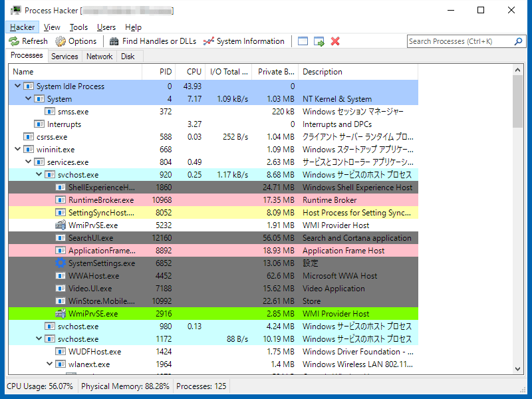532x399 pixels.
Task: Click NT Kernel & System description
Action: click(x=337, y=98)
